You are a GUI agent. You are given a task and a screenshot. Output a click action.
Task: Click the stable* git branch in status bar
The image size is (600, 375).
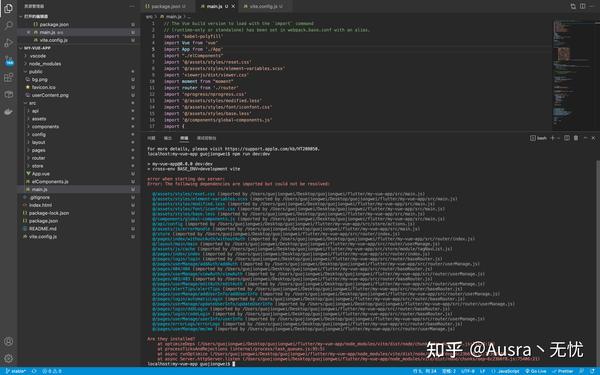point(15,371)
